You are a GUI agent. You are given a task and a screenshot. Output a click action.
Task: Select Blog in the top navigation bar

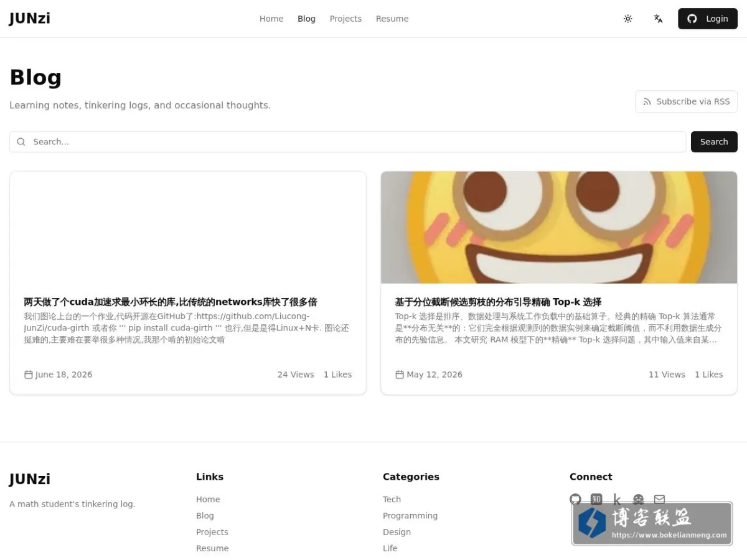[306, 19]
